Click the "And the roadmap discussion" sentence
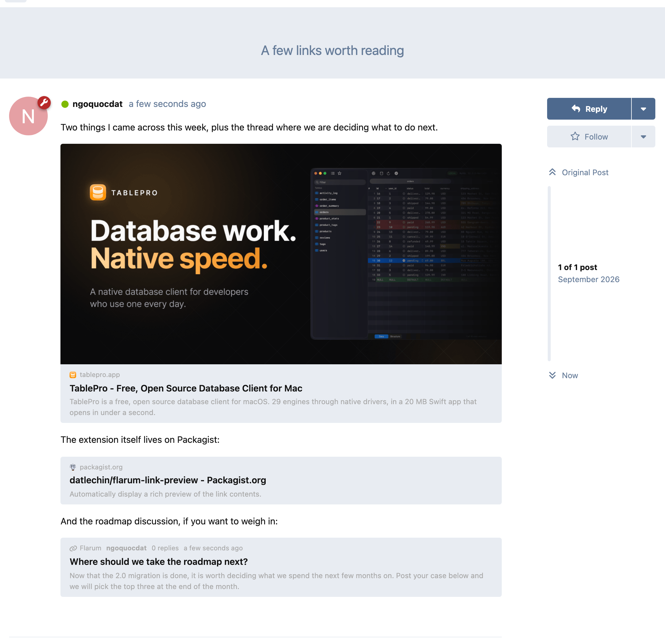 169,521
